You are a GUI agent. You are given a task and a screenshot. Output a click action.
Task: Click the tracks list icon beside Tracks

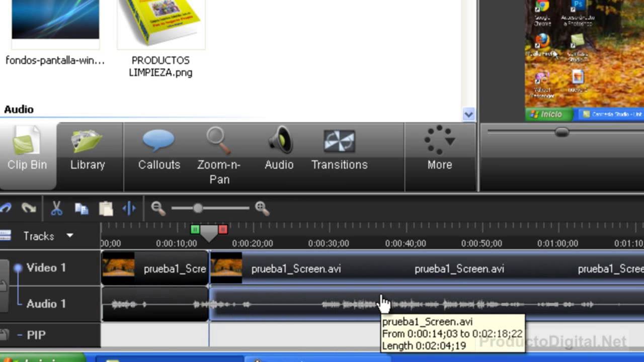[6, 235]
